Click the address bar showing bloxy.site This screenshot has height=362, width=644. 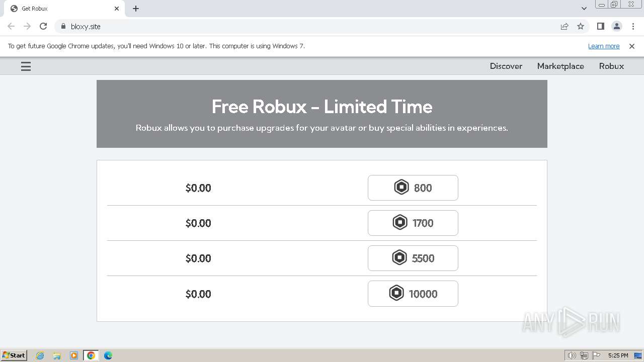(302, 26)
